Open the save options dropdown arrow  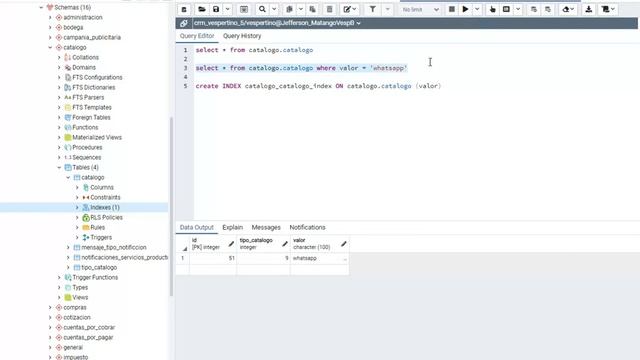(x=228, y=9)
